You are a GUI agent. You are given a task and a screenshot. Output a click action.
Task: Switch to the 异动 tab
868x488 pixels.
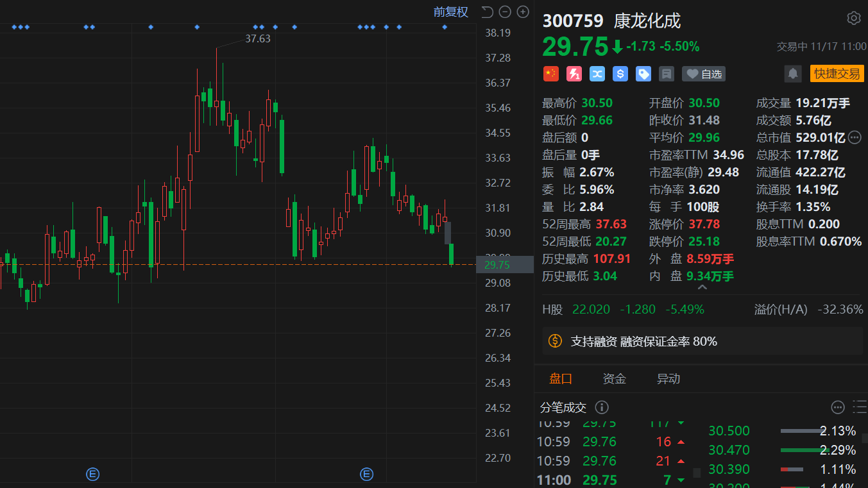(x=668, y=379)
